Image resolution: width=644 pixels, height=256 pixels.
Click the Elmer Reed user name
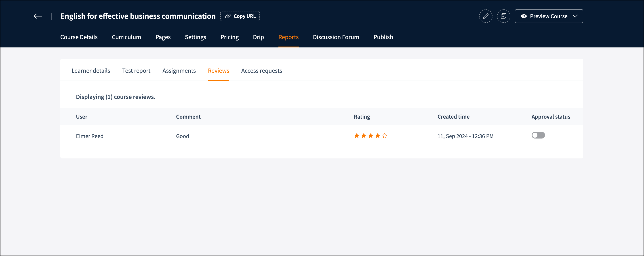click(x=90, y=136)
